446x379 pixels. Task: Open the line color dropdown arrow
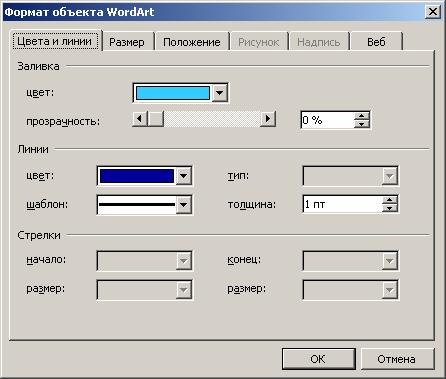[184, 175]
